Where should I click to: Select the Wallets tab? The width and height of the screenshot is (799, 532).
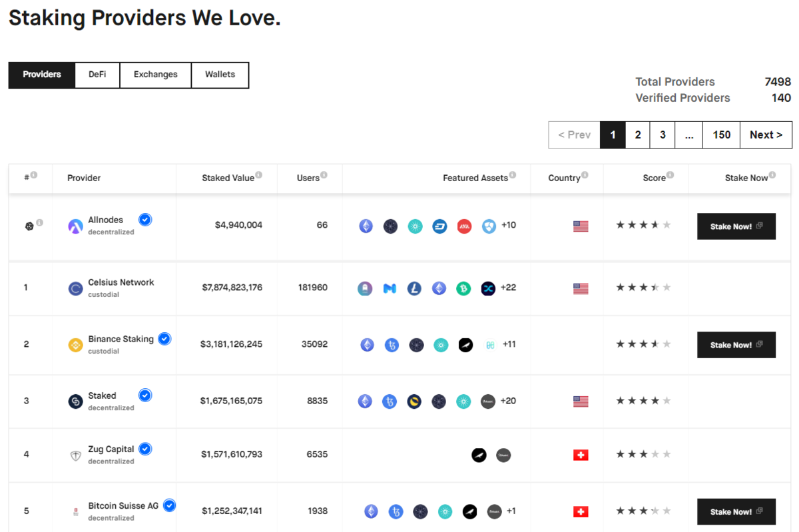(220, 75)
